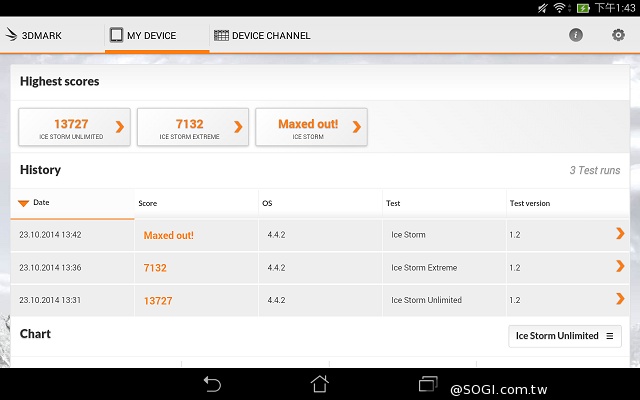Screen dimensions: 640x400
Task: Tap the 3DMark logo icon
Action: [x=13, y=35]
